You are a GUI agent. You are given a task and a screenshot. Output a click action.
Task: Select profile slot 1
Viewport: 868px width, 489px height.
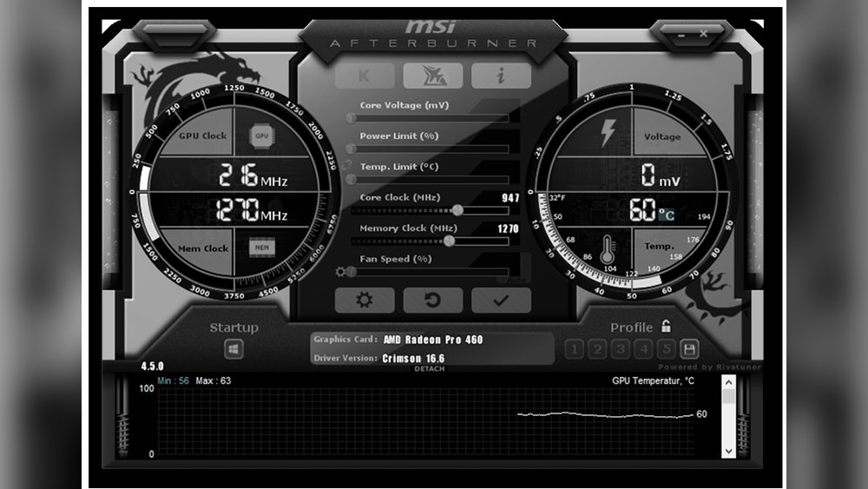pyautogui.click(x=574, y=349)
